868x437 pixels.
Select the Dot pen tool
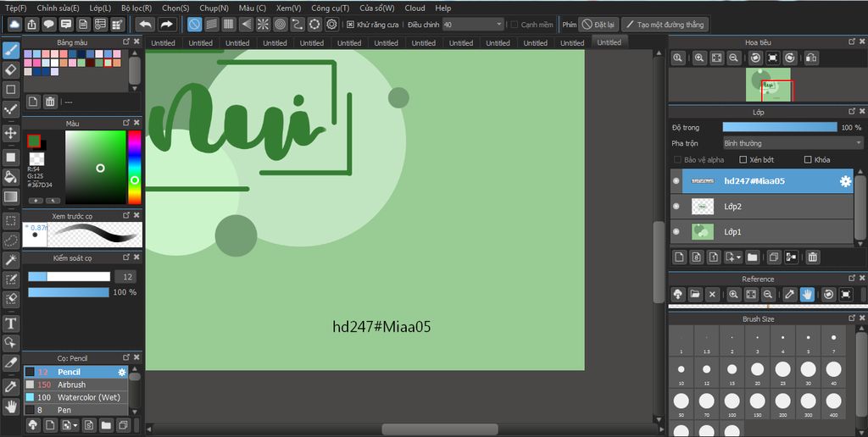point(10,109)
